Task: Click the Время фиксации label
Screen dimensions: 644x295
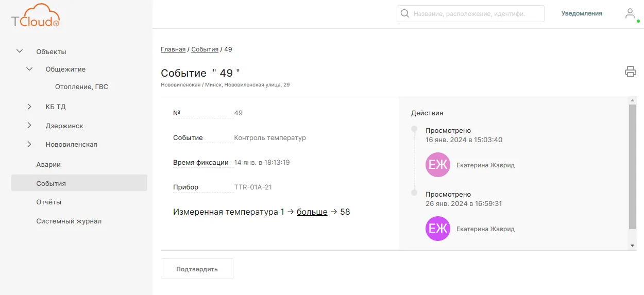Action: click(201, 163)
